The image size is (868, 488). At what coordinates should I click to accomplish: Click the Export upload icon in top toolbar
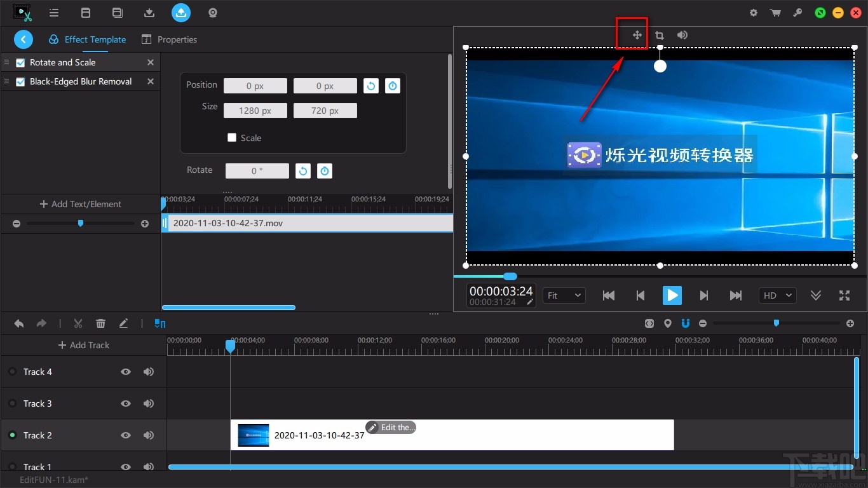pos(181,13)
